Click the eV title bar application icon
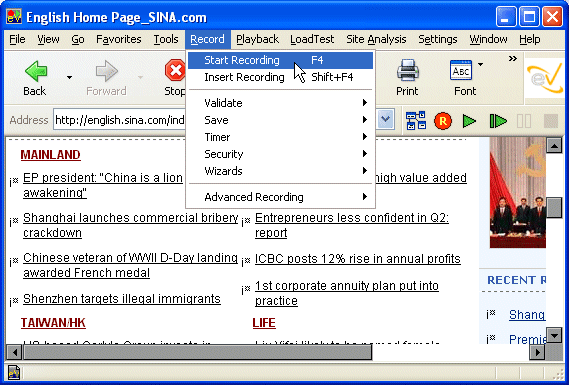Screen dimensions: 569x385 (x=14, y=17)
